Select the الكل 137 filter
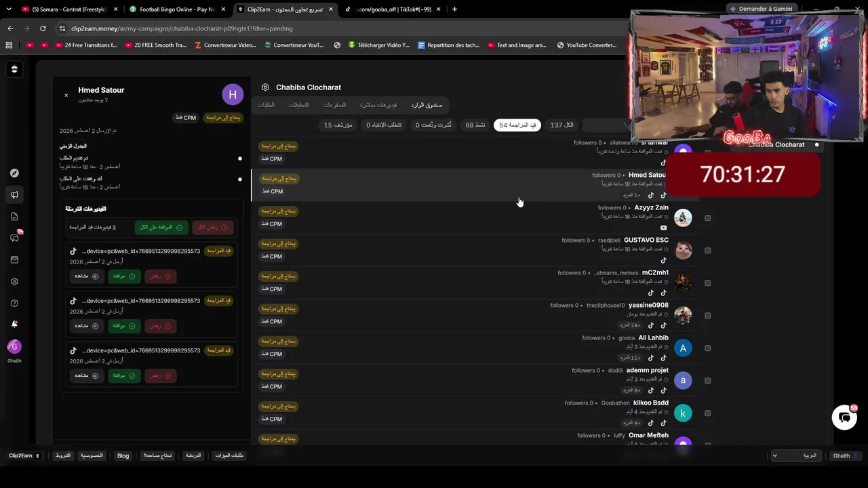The height and width of the screenshot is (488, 868). click(x=561, y=125)
